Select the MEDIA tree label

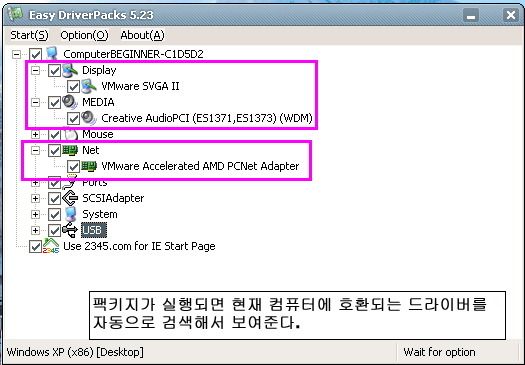tap(98, 102)
